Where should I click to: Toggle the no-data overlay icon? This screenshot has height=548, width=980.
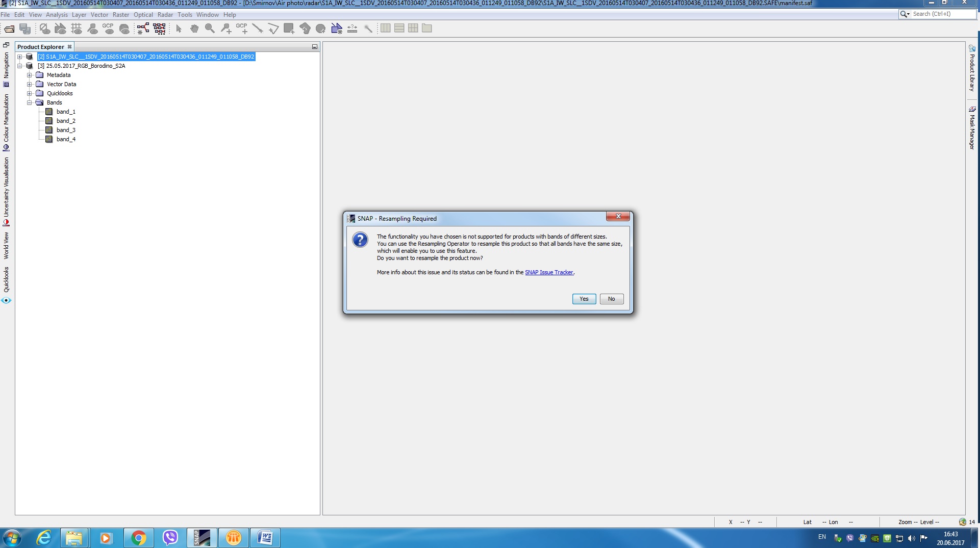tap(45, 29)
